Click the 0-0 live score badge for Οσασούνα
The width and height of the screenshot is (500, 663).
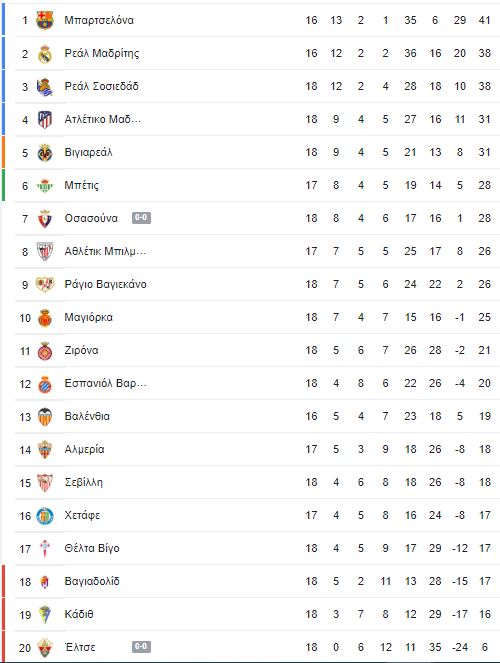click(141, 218)
